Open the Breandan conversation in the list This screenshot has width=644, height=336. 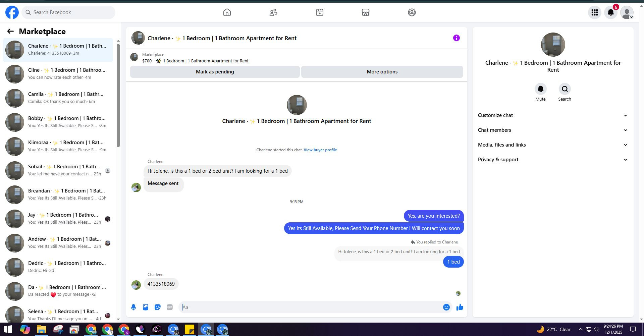tap(58, 194)
